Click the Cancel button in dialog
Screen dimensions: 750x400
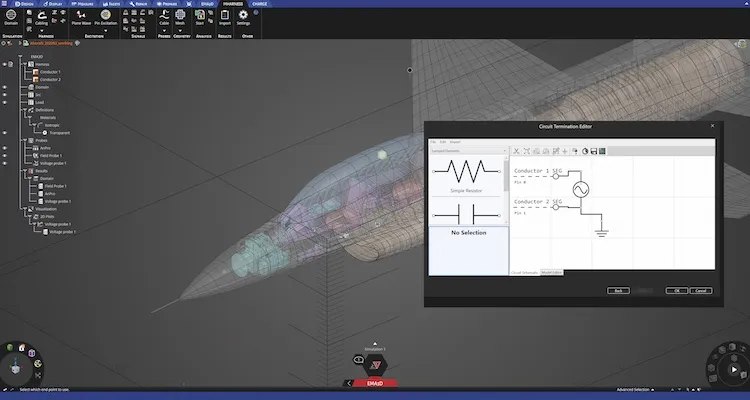tap(701, 290)
